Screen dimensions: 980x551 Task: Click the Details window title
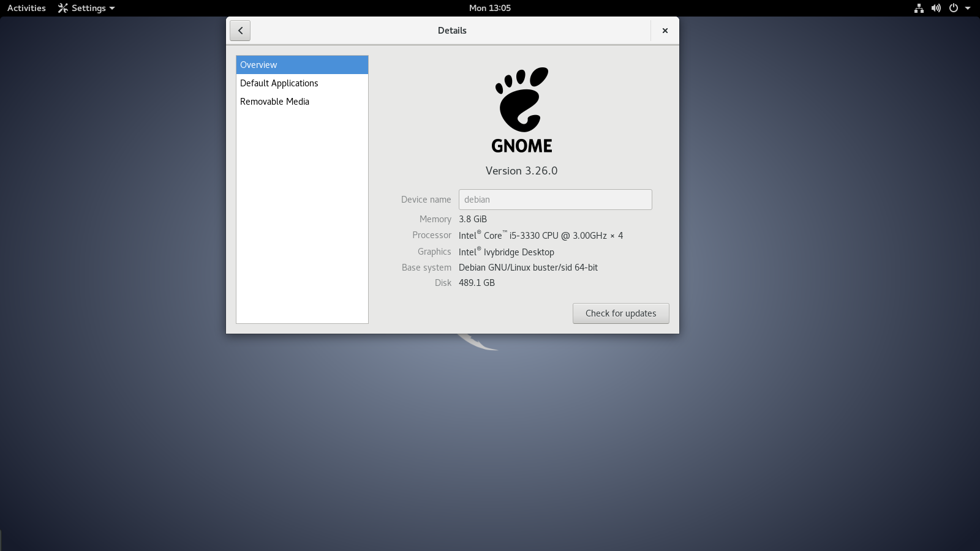[x=452, y=31]
